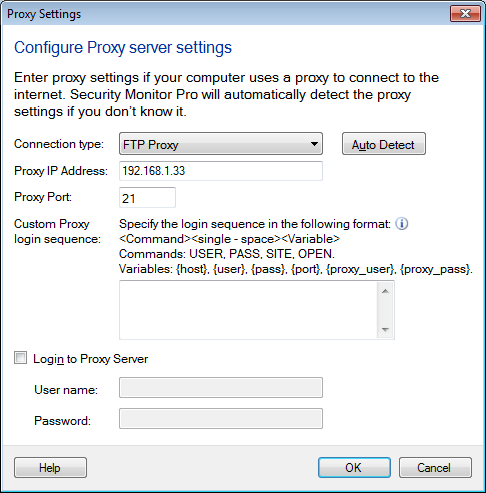Image resolution: width=486 pixels, height=493 pixels.
Task: Click the Proxy Settings title bar
Action: [x=227, y=14]
